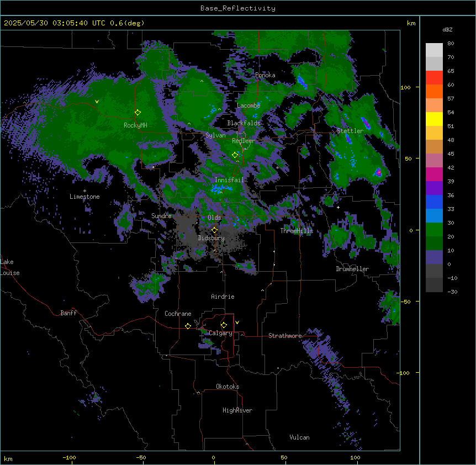The image size is (476, 465).
Task: Click the 80 value on dBZ scale
Action: [451, 44]
